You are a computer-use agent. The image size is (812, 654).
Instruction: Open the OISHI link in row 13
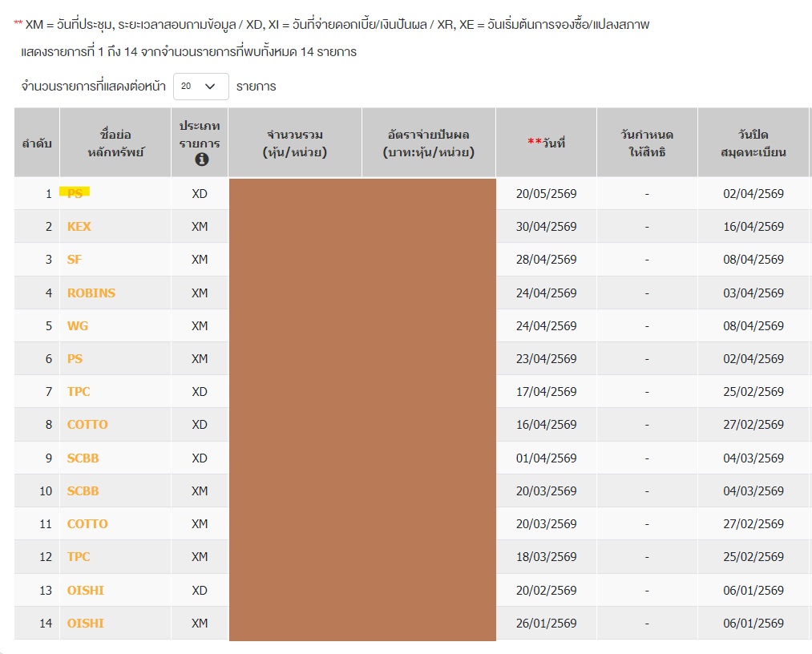pyautogui.click(x=86, y=591)
